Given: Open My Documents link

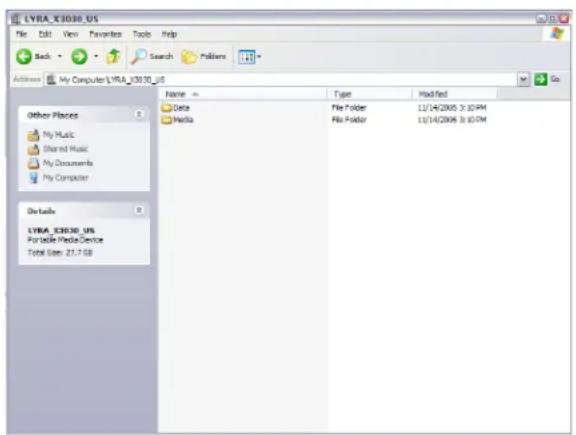Looking at the screenshot, I should 68,163.
